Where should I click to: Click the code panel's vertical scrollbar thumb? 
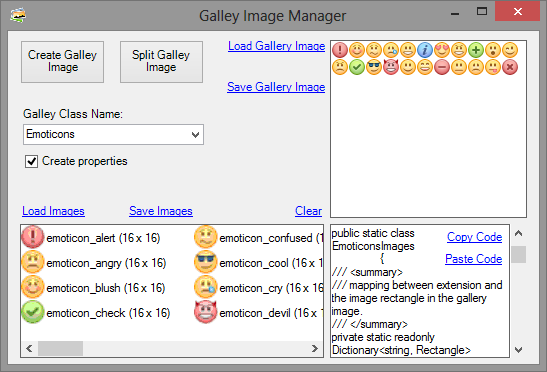(x=518, y=254)
